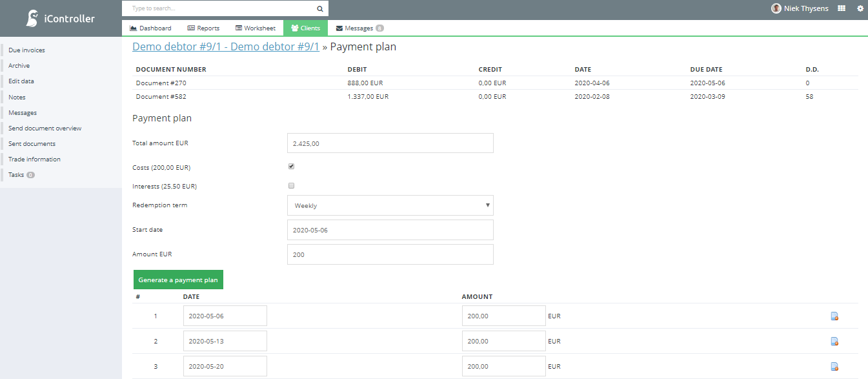The image size is (868, 379).
Task: Click the search magnifier icon
Action: (x=319, y=9)
